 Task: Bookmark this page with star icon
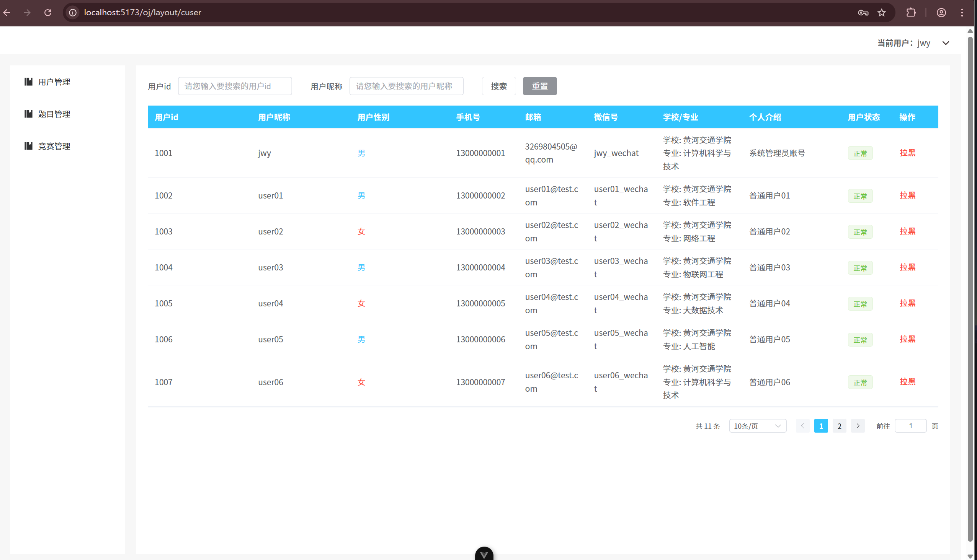(882, 12)
